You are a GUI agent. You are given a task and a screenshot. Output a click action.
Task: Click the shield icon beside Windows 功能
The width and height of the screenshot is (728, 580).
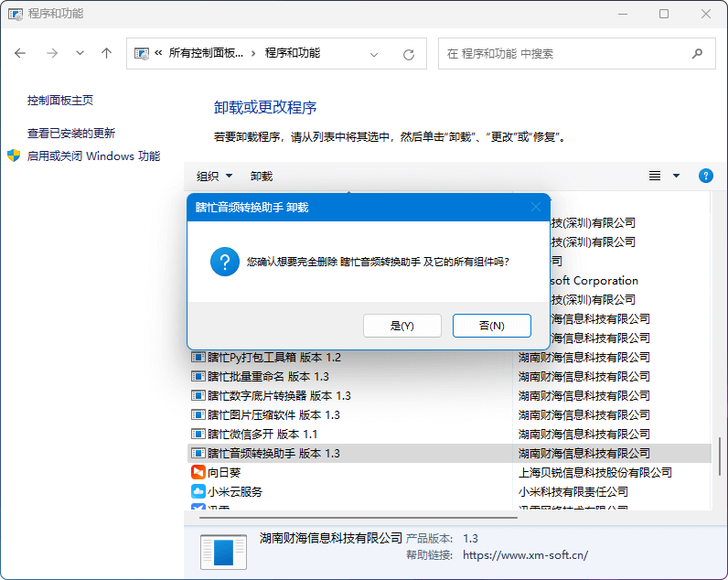14,156
